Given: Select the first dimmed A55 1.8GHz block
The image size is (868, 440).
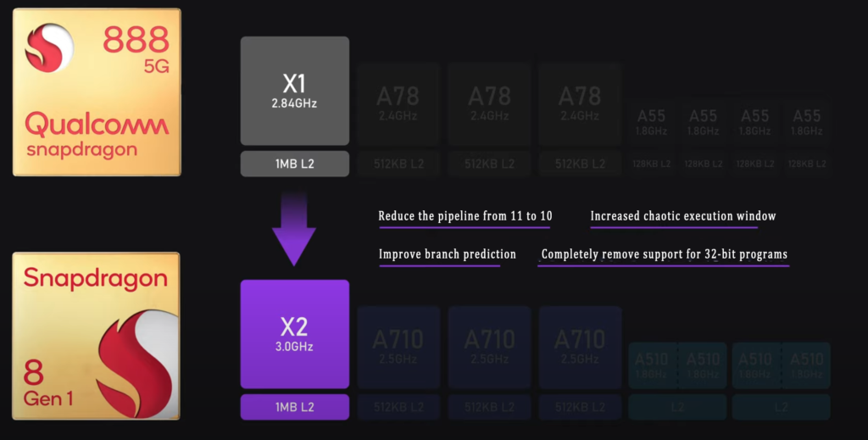Looking at the screenshot, I should tap(651, 122).
